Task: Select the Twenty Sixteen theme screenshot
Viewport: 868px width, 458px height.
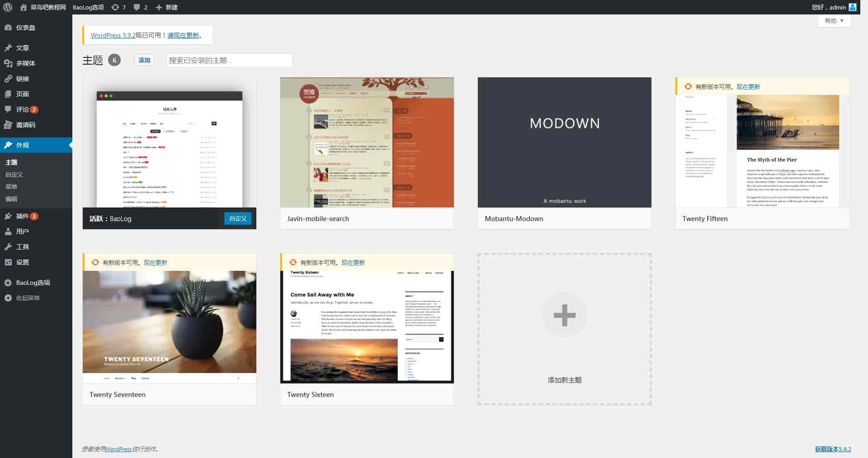Action: (x=367, y=327)
